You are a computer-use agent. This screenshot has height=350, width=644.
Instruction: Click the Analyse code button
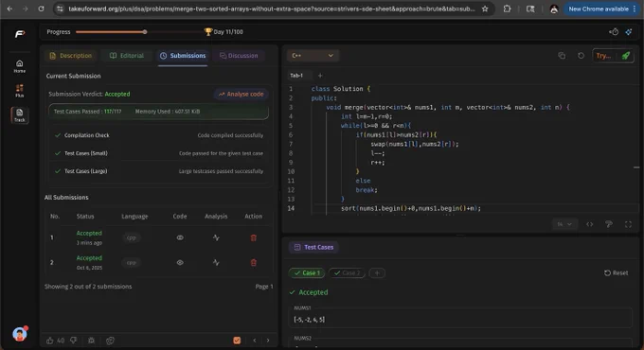coord(241,94)
